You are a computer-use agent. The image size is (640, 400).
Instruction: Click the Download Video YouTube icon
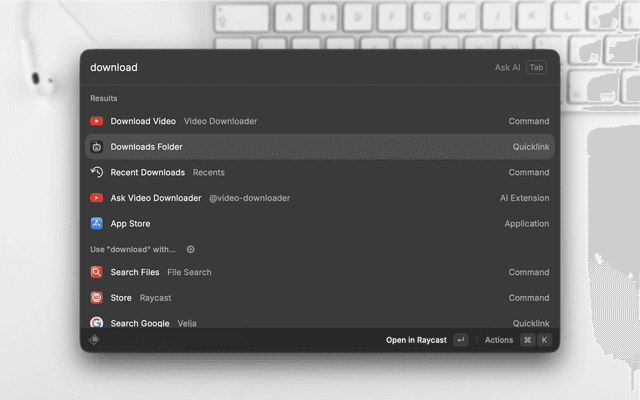click(x=96, y=121)
